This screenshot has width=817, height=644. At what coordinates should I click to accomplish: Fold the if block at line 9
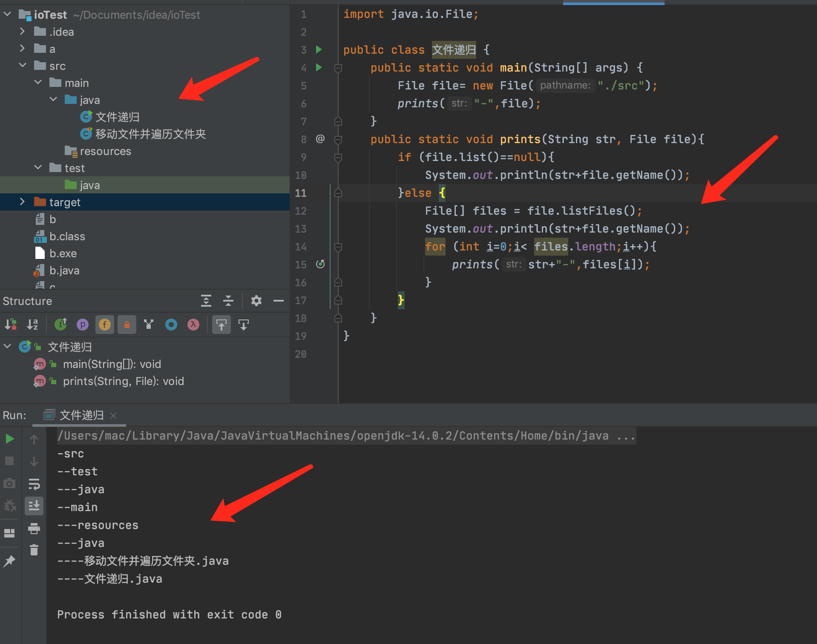338,157
